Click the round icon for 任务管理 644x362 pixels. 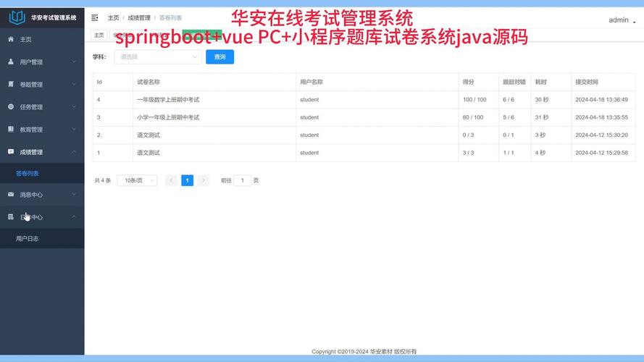[11, 106]
